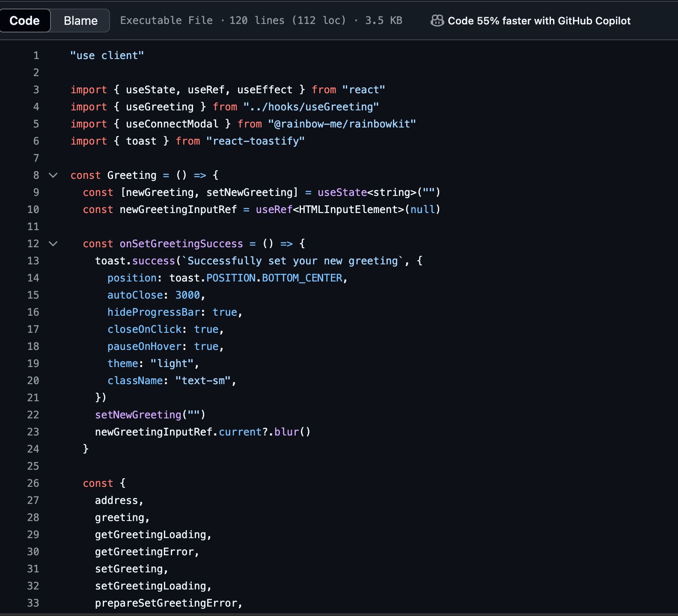The height and width of the screenshot is (616, 678).
Task: Click the file info text 120 lines (112 loc)
Action: (x=288, y=21)
